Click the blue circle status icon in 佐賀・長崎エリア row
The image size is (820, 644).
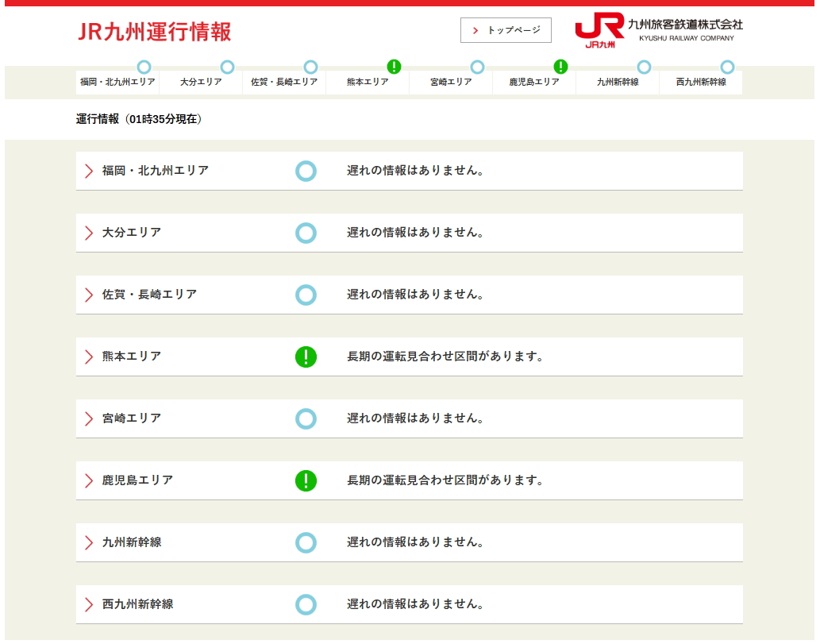(x=306, y=295)
